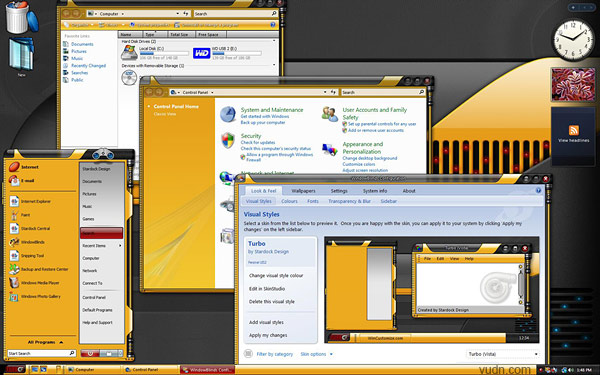Click the Control Panel taskbar button
Screen dimensions: 600x375
(152, 370)
